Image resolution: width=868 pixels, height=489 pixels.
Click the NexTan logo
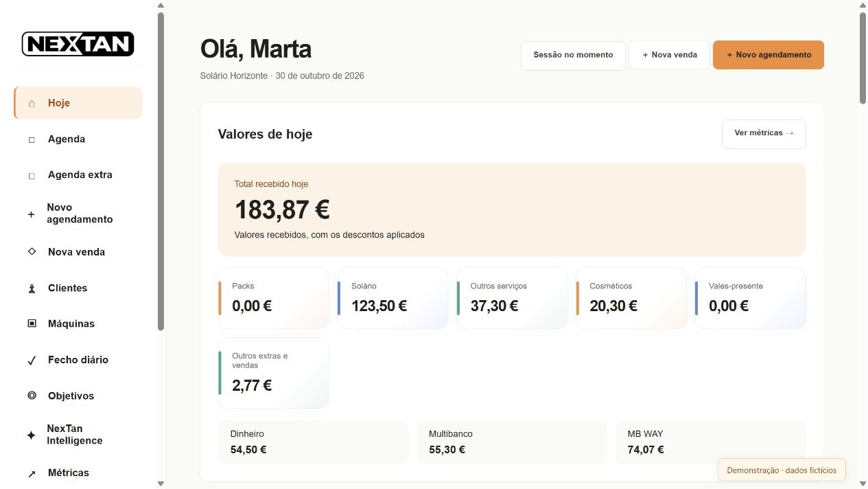(78, 44)
